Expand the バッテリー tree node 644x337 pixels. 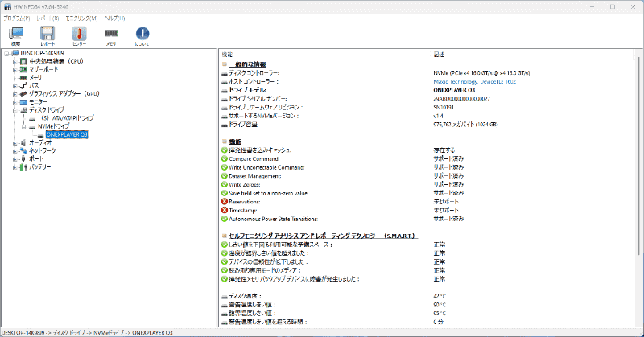(x=14, y=167)
